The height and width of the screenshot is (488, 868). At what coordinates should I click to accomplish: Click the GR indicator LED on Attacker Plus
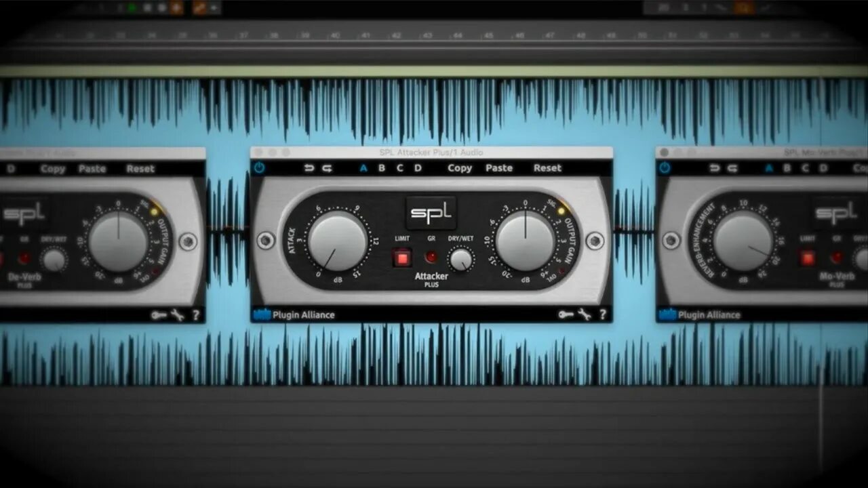point(431,258)
